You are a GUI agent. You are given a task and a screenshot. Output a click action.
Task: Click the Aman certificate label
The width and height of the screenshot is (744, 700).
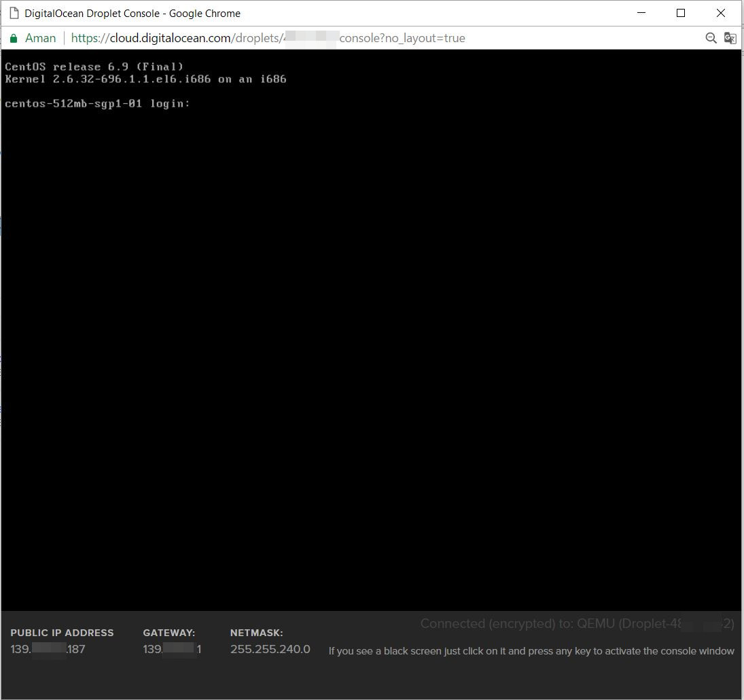[x=40, y=38]
